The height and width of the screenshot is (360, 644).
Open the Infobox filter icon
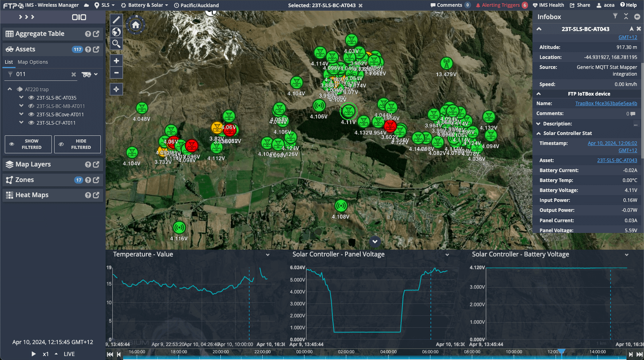coord(615,16)
